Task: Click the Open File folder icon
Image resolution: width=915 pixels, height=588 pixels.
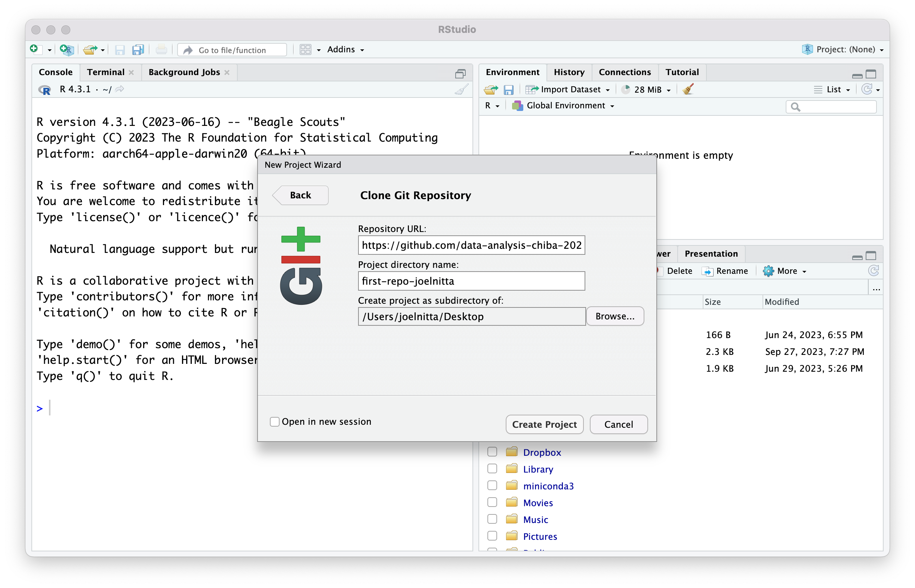Action: click(90, 50)
